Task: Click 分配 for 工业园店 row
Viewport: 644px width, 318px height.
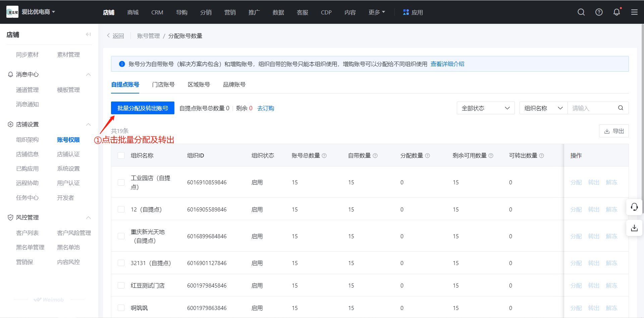Action: (576, 182)
